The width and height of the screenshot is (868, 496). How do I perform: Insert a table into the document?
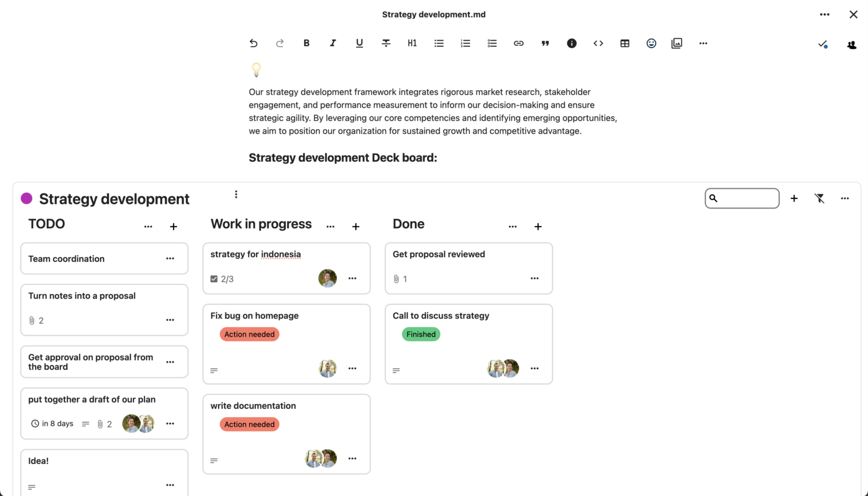(x=624, y=43)
